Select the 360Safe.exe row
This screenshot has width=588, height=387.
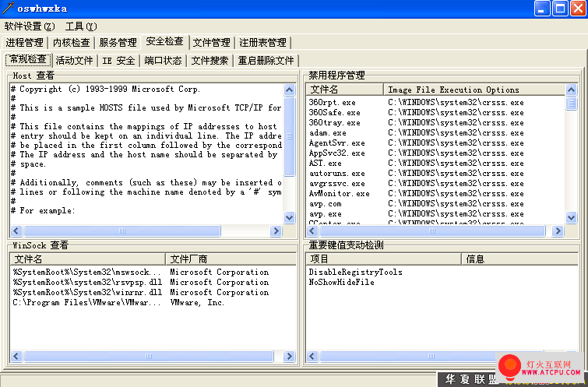(435, 112)
